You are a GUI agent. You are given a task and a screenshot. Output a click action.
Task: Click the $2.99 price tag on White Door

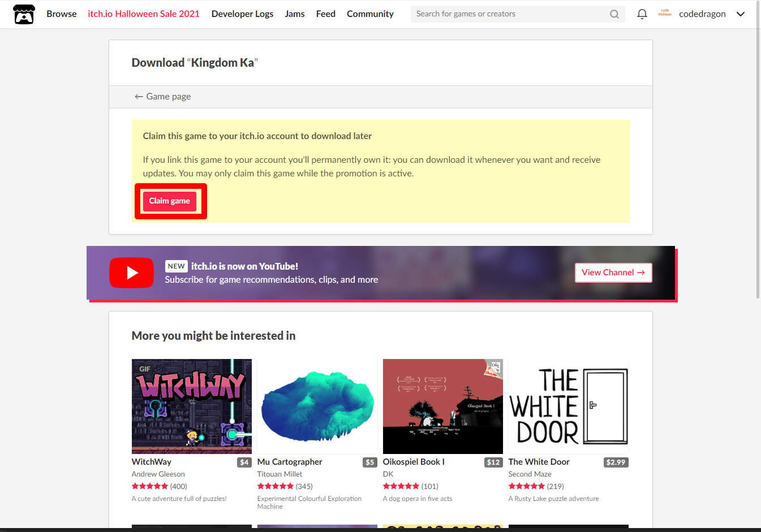tap(616, 462)
